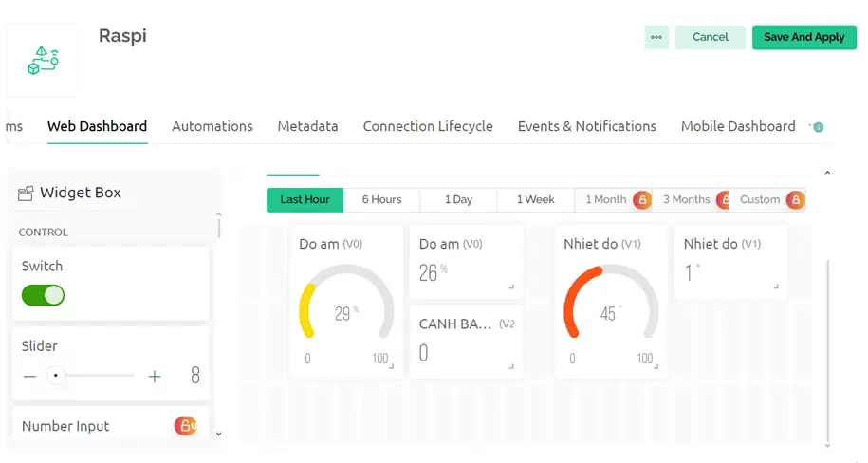
Task: Open the Events & Notifications tab
Action: coord(586,126)
